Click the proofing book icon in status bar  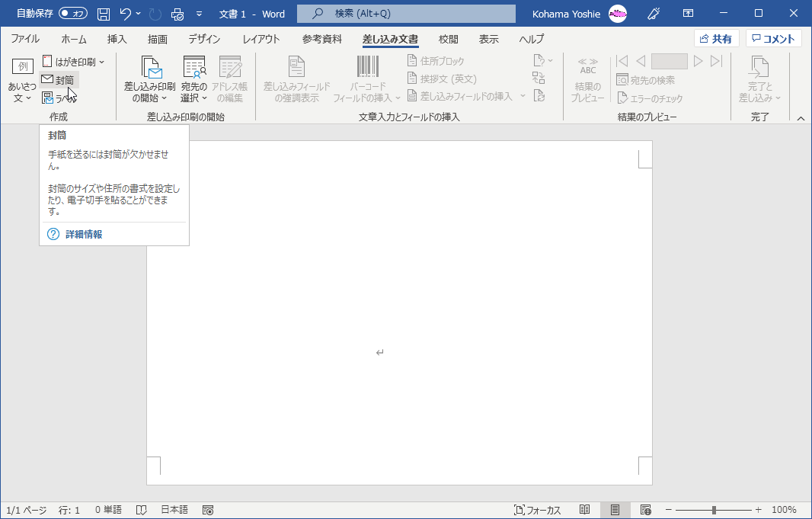[x=142, y=509]
